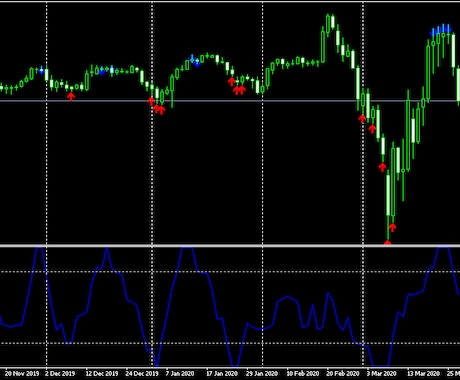Click the "7 Jan 2020" date label
Image resolution: width=460 pixels, height=380 pixels.
[180, 373]
